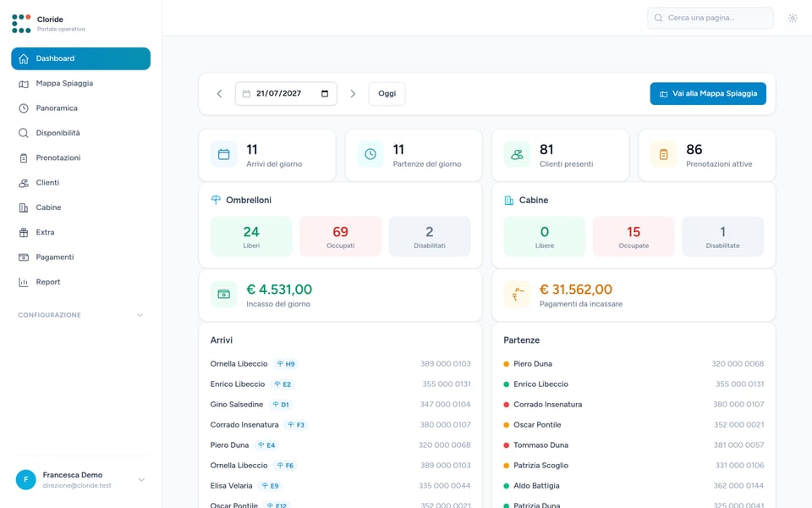Click the F6 umbrella tag
The width and height of the screenshot is (812, 508).
click(x=285, y=466)
